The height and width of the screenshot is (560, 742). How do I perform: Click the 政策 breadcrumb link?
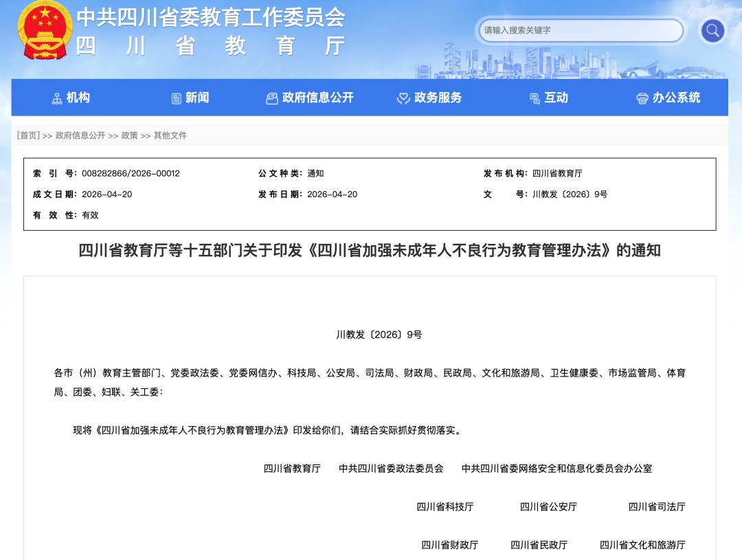129,135
